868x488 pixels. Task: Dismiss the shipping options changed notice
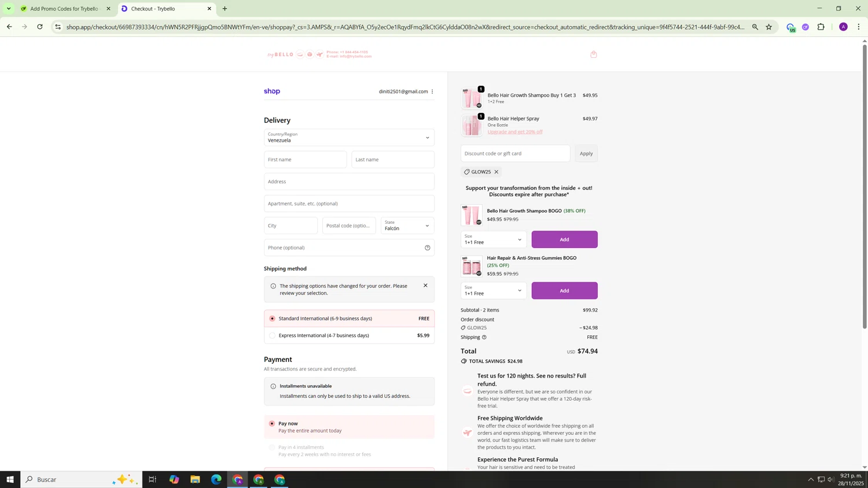point(425,286)
